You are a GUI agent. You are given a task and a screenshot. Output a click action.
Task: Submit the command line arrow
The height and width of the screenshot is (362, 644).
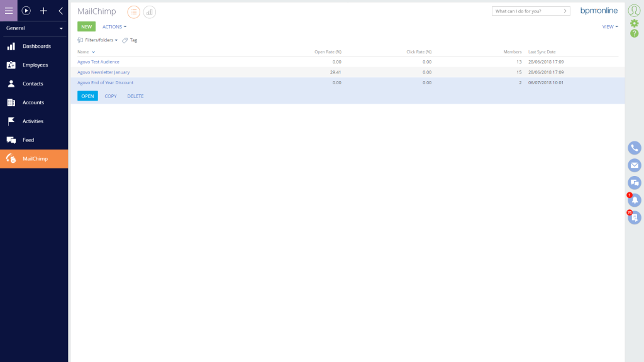click(x=565, y=11)
